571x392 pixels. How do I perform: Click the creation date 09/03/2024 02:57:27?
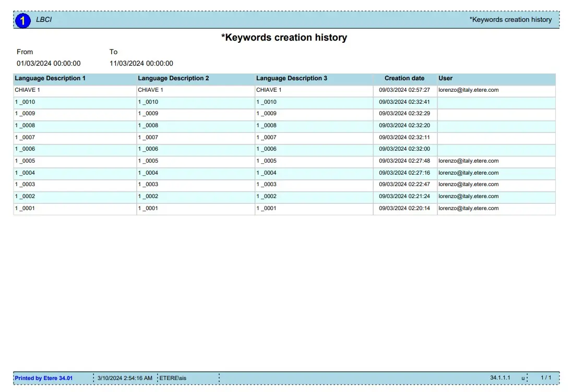click(x=405, y=90)
